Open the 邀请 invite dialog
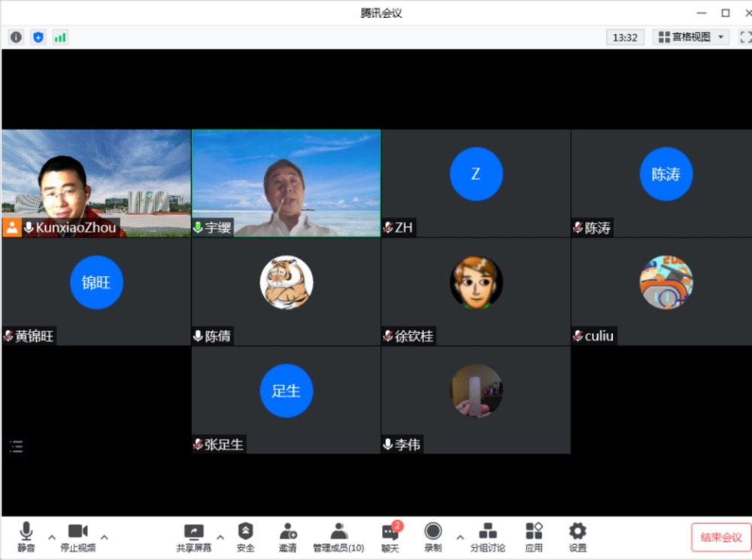752x560 pixels. [288, 537]
